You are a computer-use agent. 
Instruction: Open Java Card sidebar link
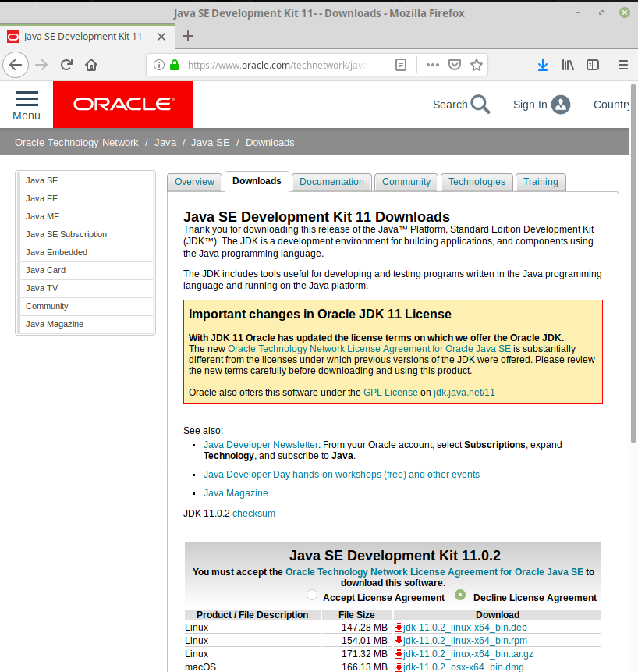click(86, 271)
